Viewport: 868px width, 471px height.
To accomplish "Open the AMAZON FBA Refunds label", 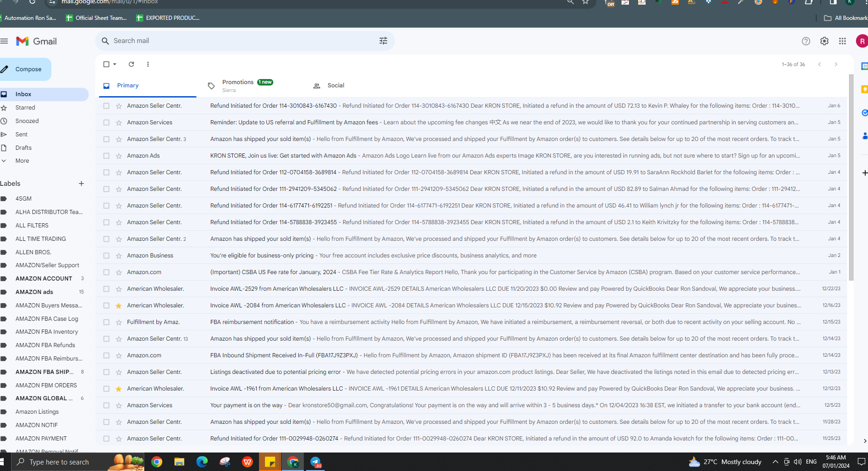I will 44,345.
